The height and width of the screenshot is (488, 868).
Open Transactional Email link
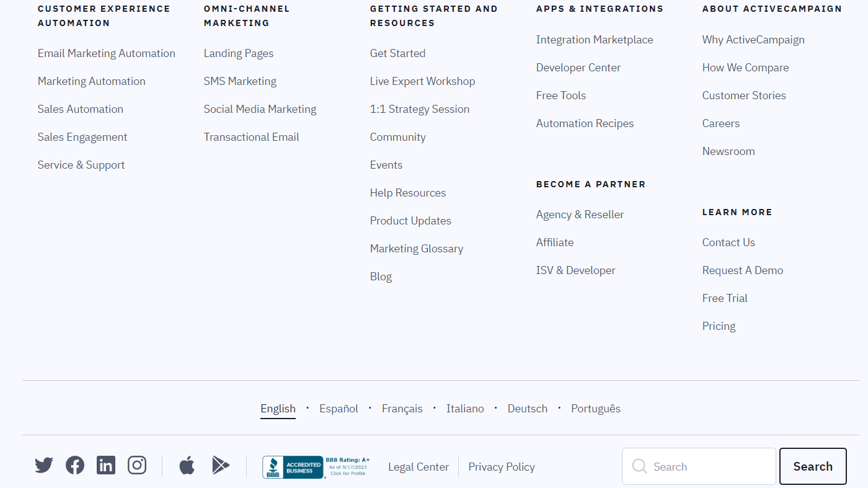tap(252, 137)
